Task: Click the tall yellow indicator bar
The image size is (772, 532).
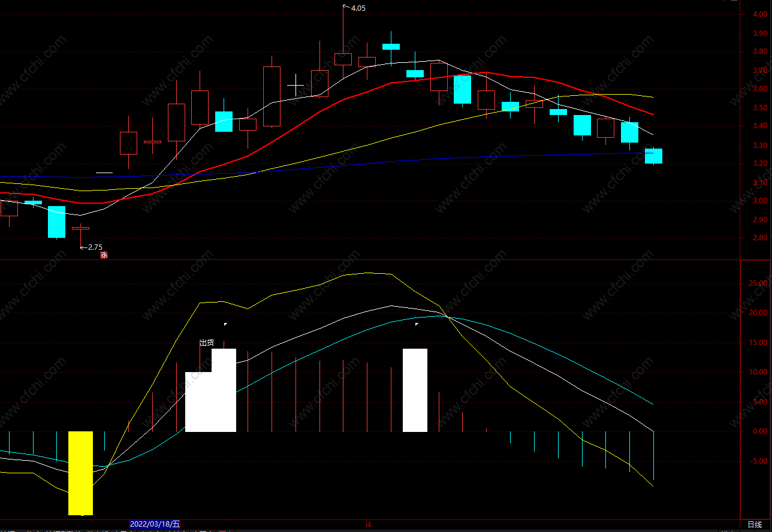Action: click(x=81, y=473)
